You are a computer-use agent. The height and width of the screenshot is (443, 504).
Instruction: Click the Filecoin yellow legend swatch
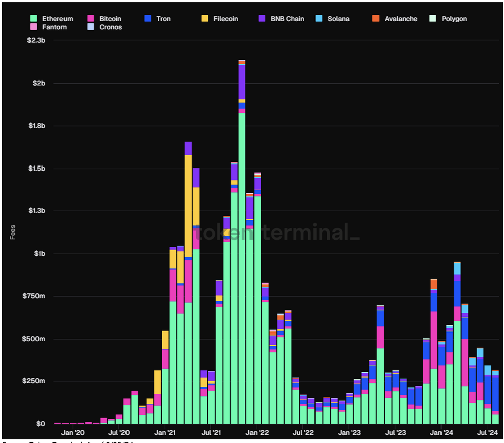[x=205, y=18]
